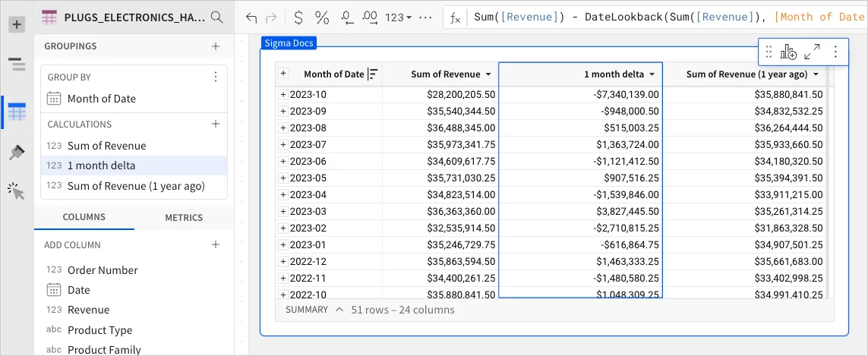
Task: Select Sum of Revenue calculation
Action: (134, 146)
